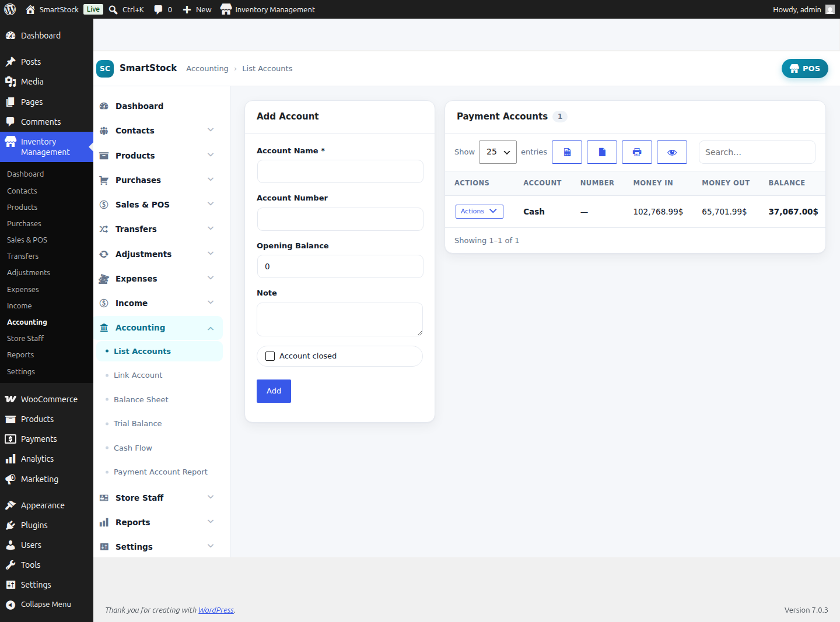Focus the Account Name field
The image size is (840, 622).
point(340,172)
